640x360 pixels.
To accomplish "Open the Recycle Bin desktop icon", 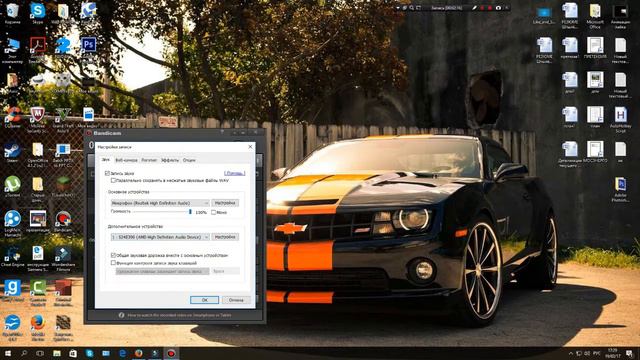I will point(12,13).
